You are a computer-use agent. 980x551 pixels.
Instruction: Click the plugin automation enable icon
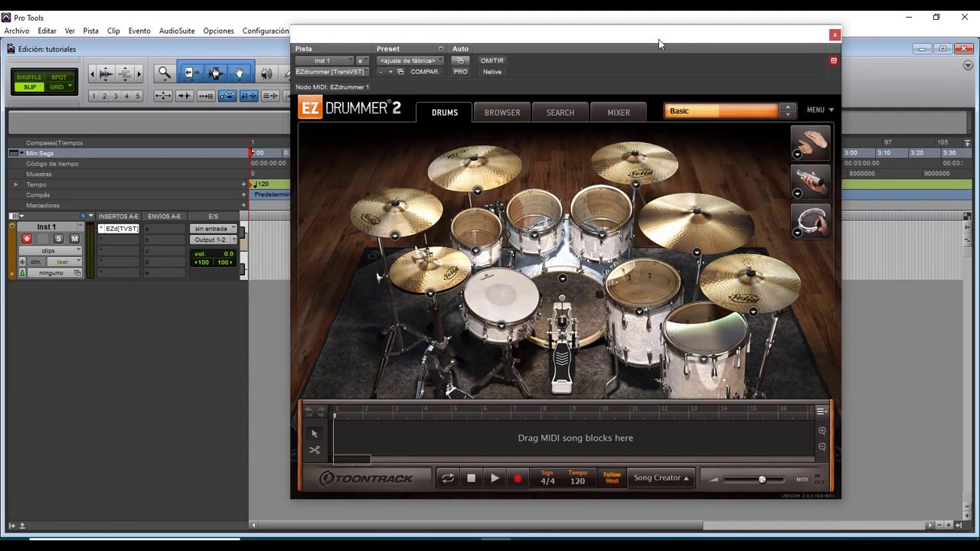pos(460,60)
